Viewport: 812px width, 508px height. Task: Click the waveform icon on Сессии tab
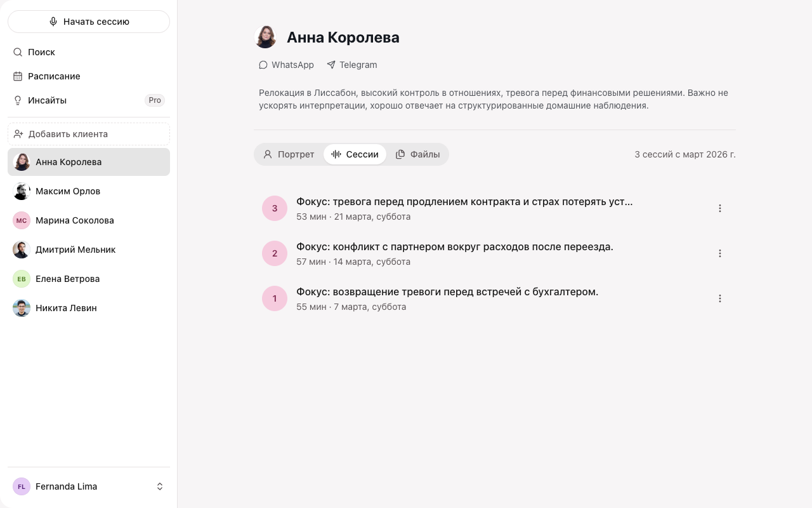coord(336,154)
